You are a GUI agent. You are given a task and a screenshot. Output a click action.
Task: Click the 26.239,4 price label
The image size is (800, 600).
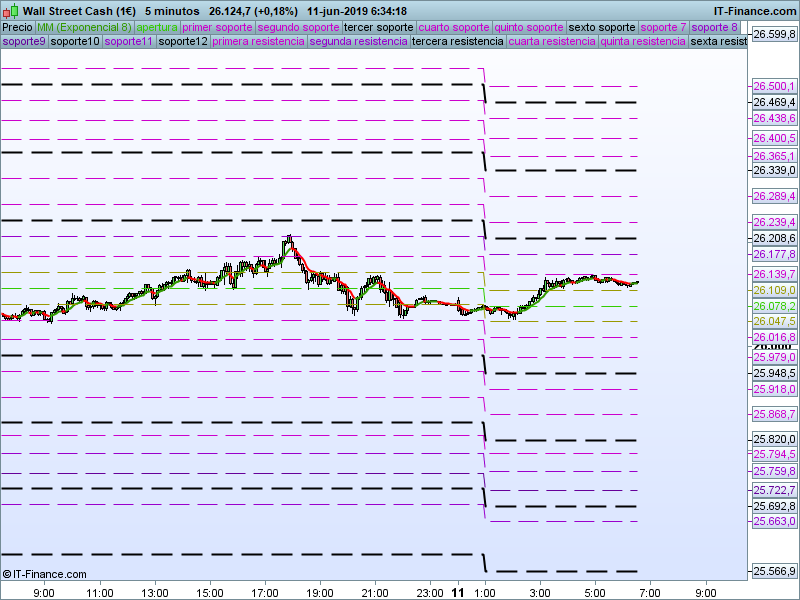point(774,222)
